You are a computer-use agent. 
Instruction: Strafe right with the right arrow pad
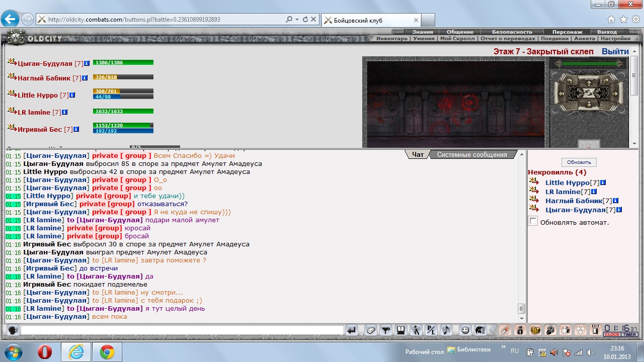pyautogui.click(x=615, y=94)
